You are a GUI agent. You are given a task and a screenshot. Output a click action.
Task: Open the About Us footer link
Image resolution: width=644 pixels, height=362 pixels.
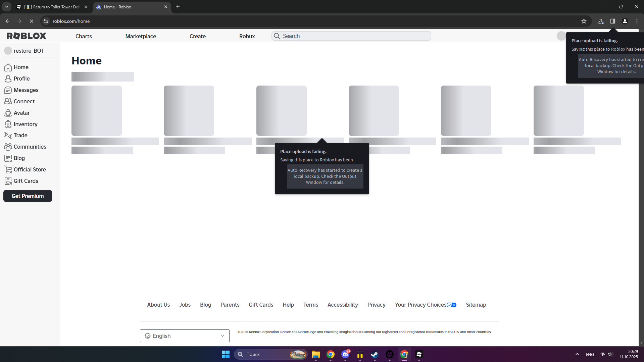point(158,305)
